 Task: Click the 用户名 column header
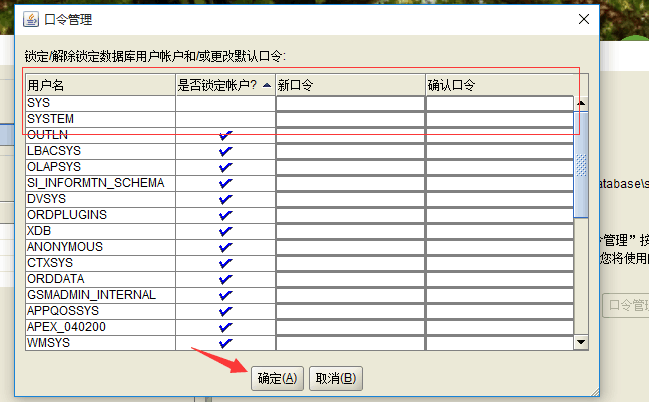tap(101, 85)
